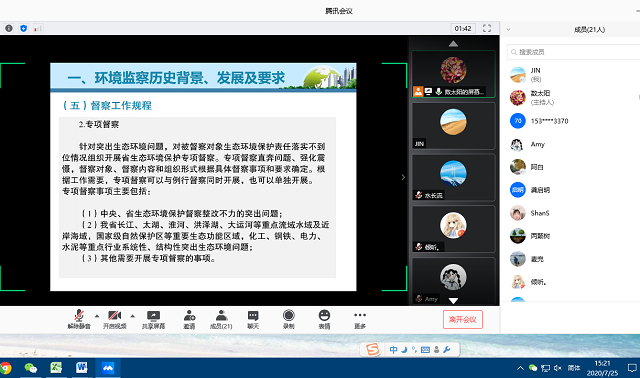Open the 表情 emoji reactions
This screenshot has width=640, height=378.
(x=324, y=319)
